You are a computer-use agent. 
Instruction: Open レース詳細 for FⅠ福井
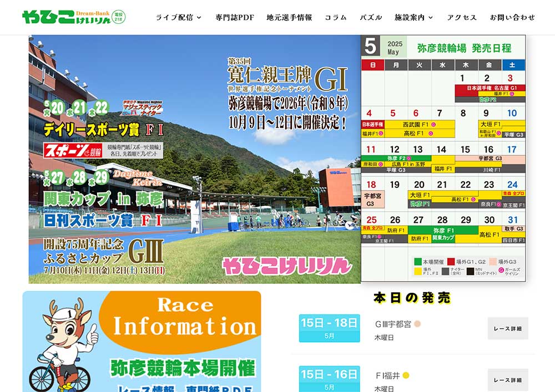(x=508, y=380)
